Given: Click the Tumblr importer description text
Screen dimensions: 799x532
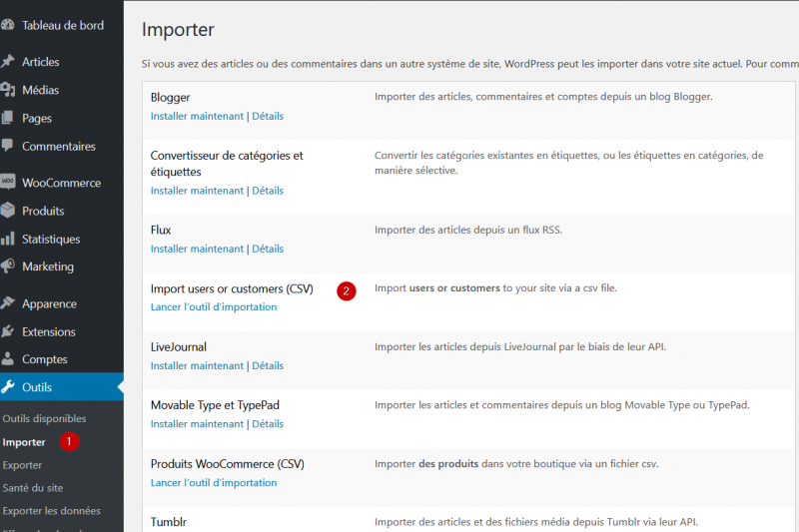Looking at the screenshot, I should tap(536, 522).
